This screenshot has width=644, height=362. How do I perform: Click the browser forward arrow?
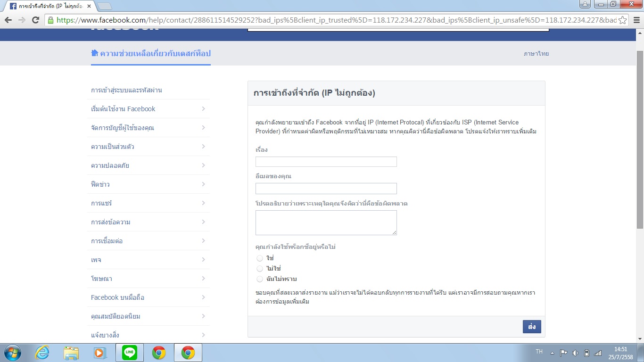click(x=22, y=20)
